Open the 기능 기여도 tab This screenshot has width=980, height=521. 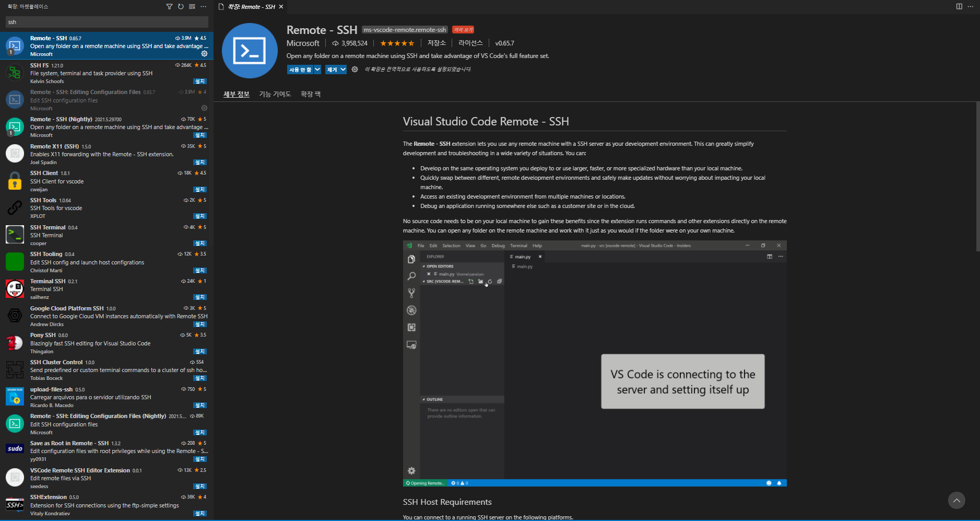point(275,94)
